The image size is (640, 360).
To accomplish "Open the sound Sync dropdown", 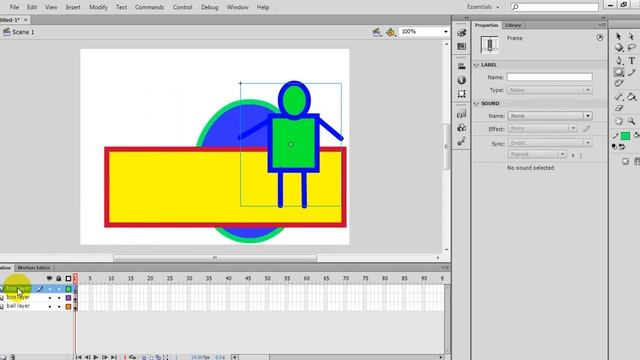I will tap(549, 143).
